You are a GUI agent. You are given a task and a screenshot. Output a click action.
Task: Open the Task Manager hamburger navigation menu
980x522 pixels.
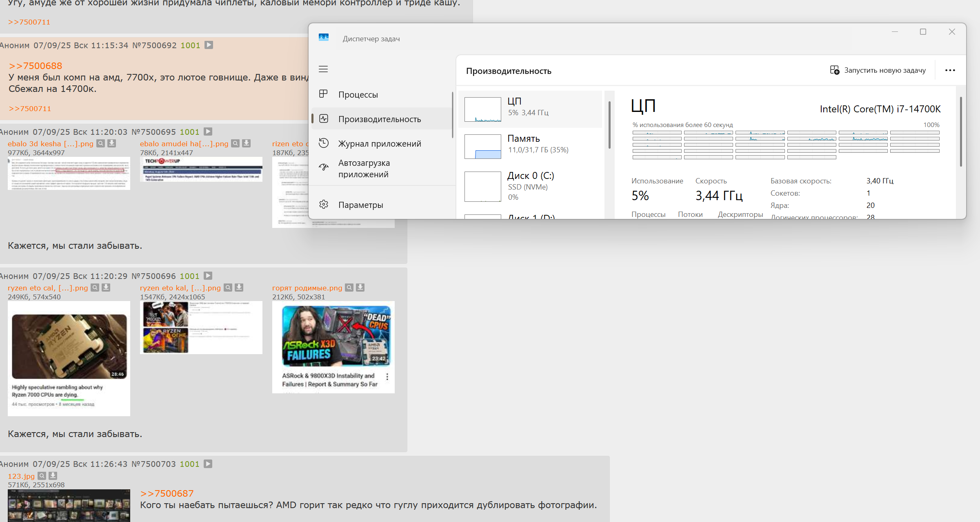point(323,69)
